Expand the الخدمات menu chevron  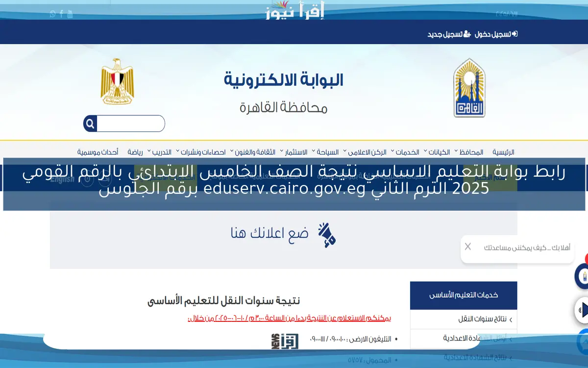click(x=392, y=151)
